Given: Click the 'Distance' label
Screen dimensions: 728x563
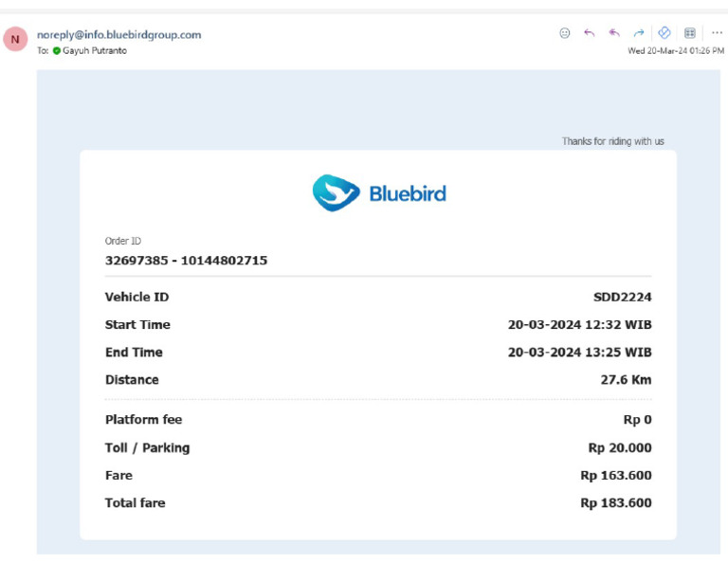Looking at the screenshot, I should (x=132, y=380).
